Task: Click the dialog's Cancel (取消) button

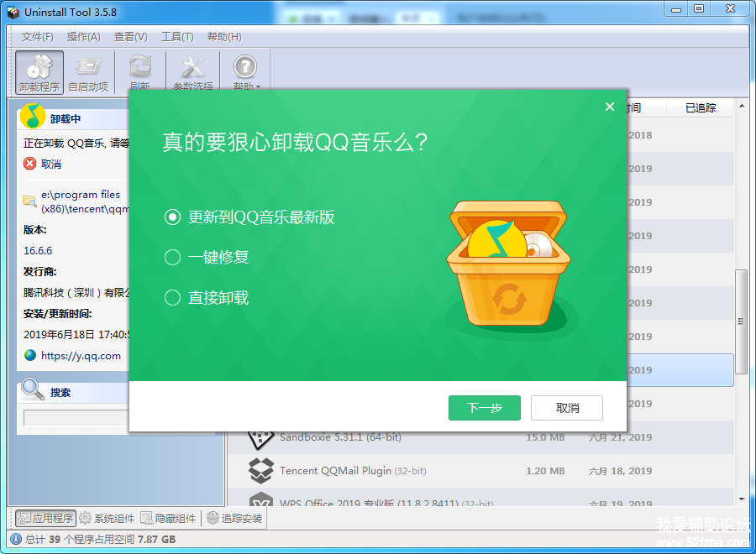Action: pos(567,408)
